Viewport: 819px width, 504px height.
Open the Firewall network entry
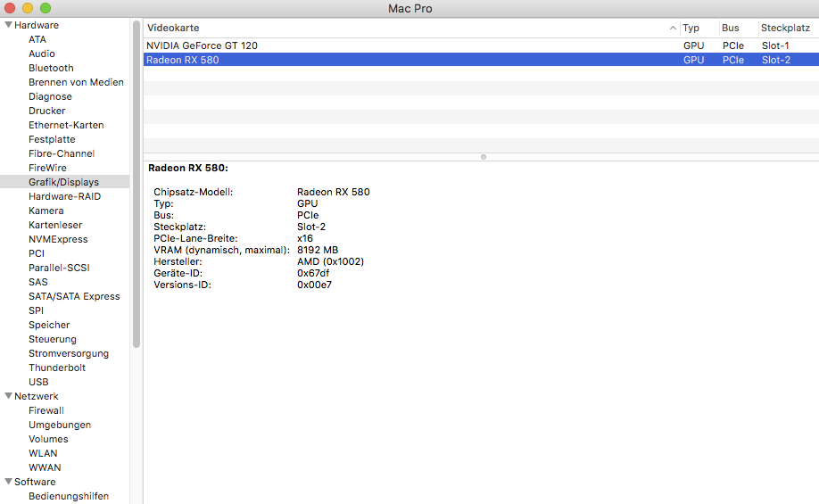point(46,410)
